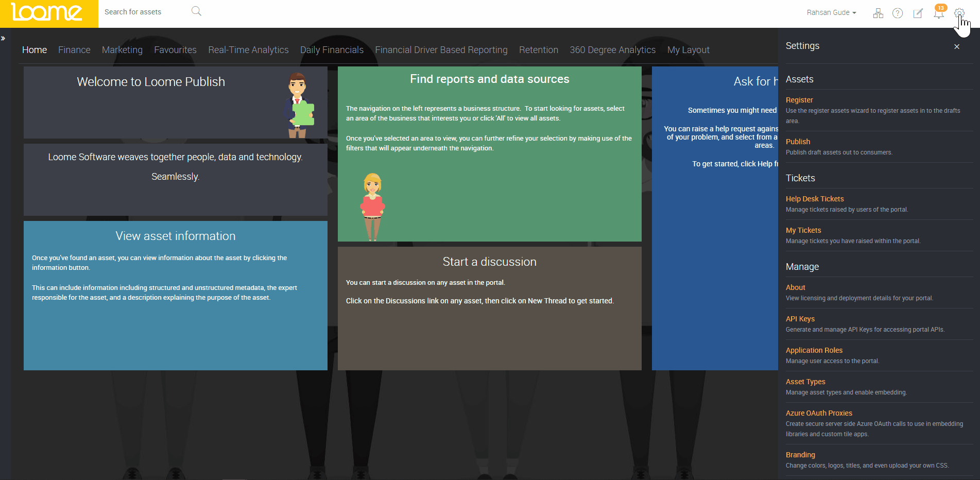
Task: Open the Real-Time Analytics tab
Action: [x=248, y=50]
